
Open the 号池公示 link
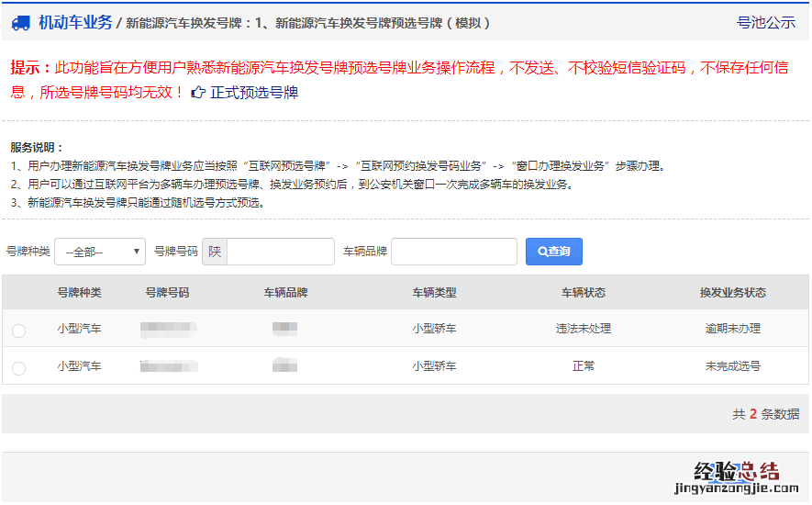tap(765, 23)
